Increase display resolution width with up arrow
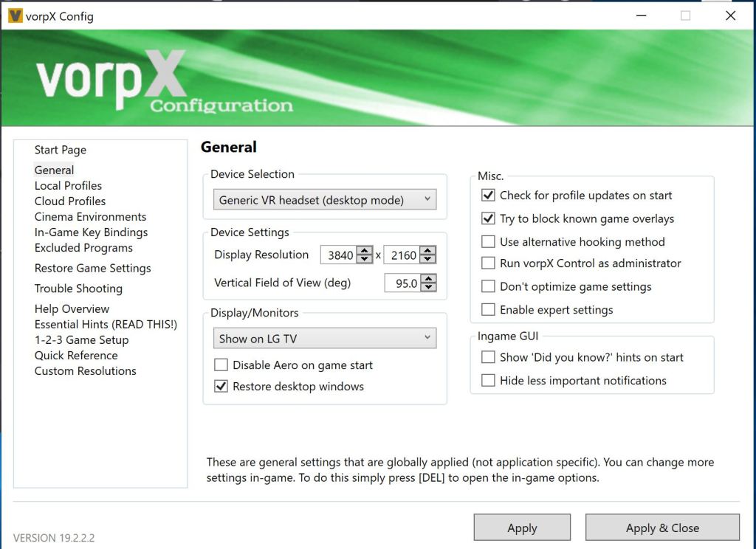 (x=365, y=251)
